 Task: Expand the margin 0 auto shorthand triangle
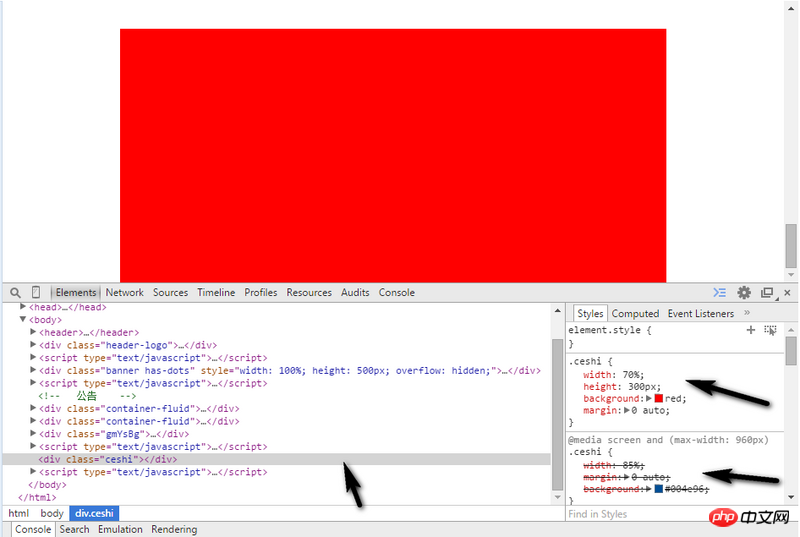[627, 410]
